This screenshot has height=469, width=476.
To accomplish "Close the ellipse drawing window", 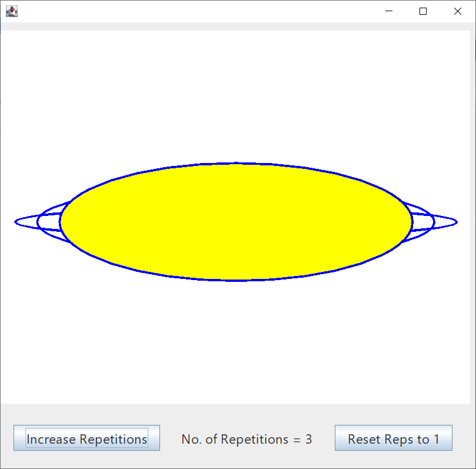I will coord(458,11).
